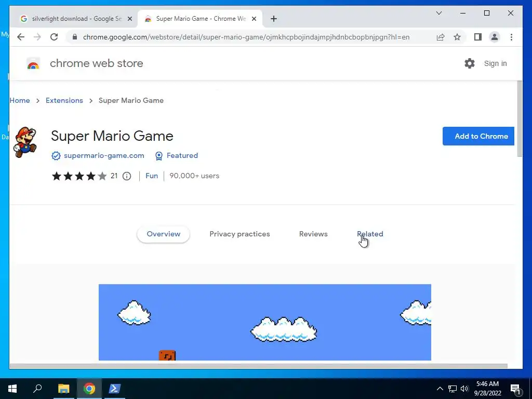The height and width of the screenshot is (399, 532).
Task: Select the Overview tab
Action: (163, 234)
